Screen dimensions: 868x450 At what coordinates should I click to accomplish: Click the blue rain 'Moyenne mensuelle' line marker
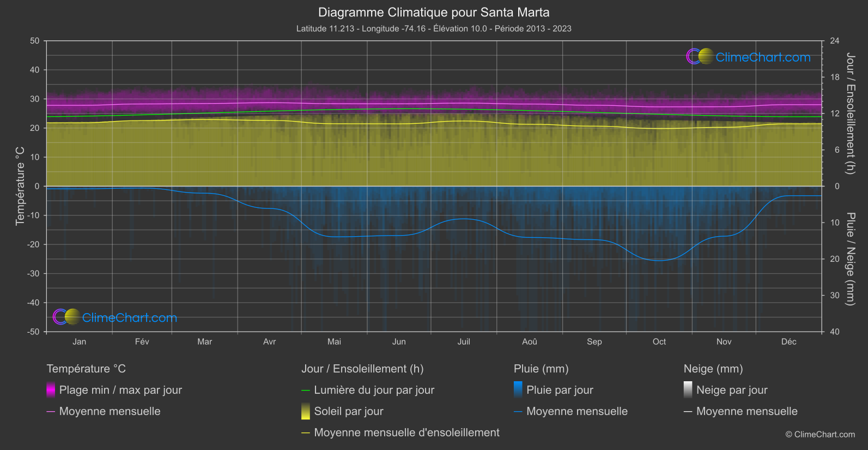coord(518,411)
